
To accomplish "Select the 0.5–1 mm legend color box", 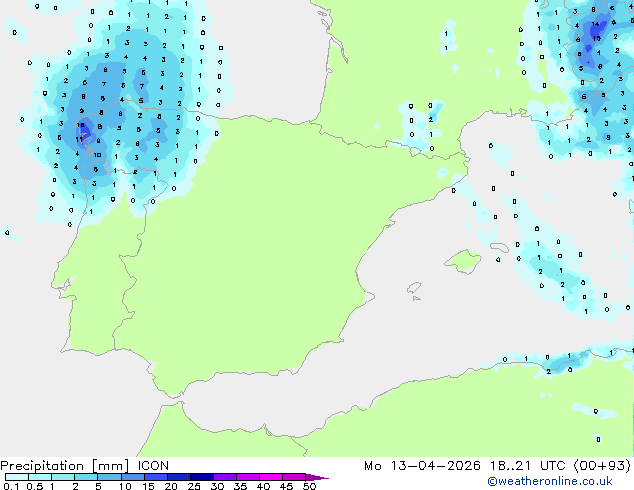I will pos(40,477).
